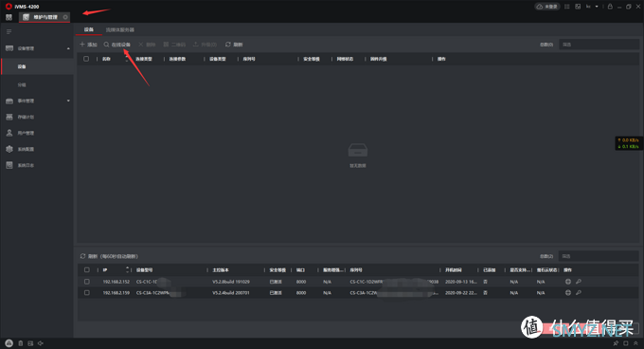Screen dimensions: 644x349
Task: Switch to the 设备 device tab
Action: pos(89,29)
